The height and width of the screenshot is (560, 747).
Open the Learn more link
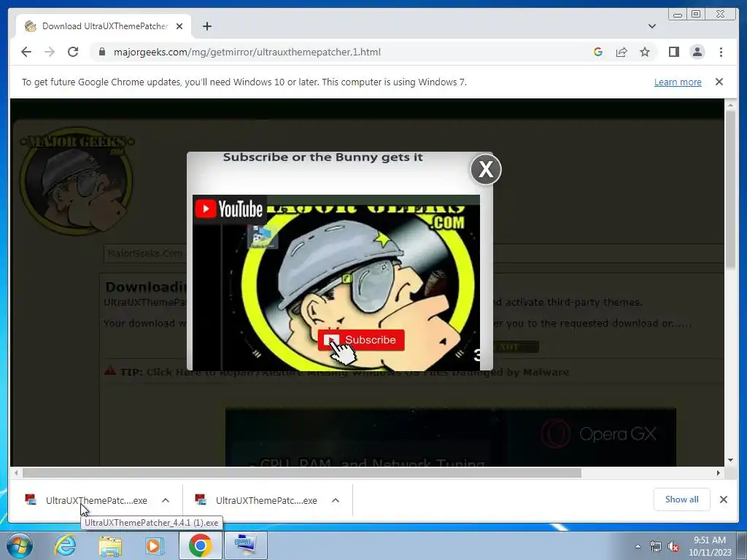coord(678,82)
